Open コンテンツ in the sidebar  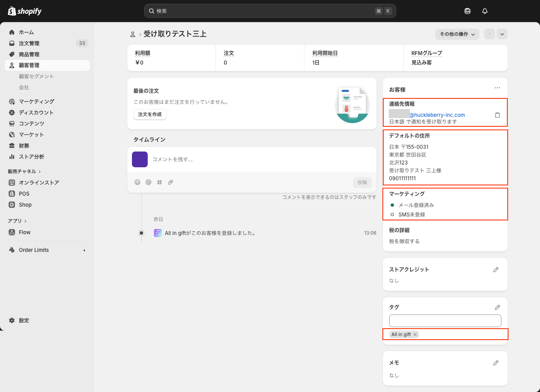47,124
